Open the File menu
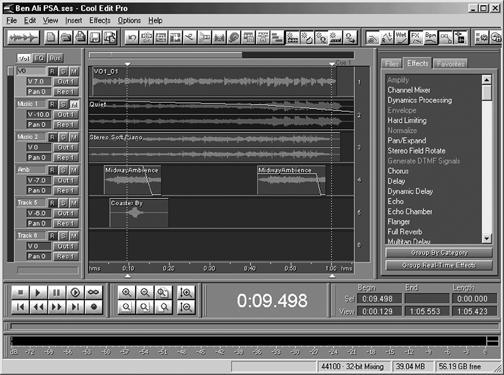The height and width of the screenshot is (375, 504). [11, 21]
